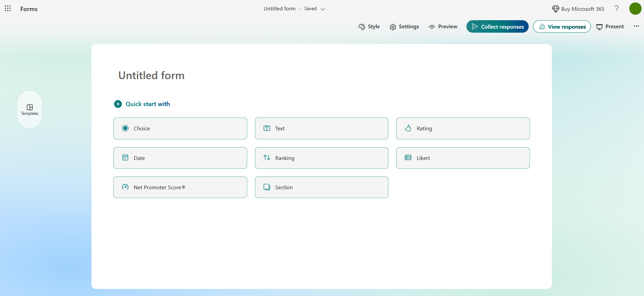Edit the Untitled form title field
This screenshot has width=644, height=296.
[x=151, y=75]
